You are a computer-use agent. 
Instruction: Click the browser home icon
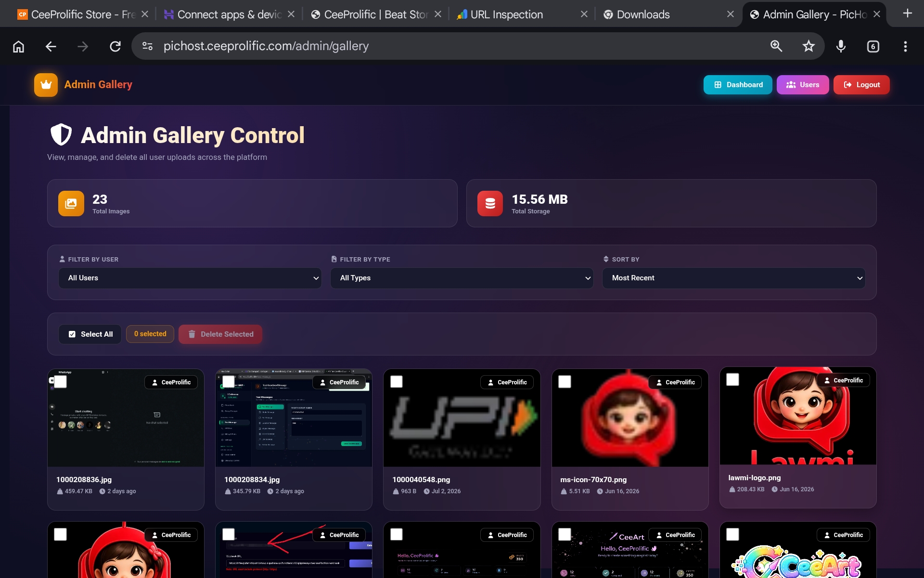[x=18, y=46]
